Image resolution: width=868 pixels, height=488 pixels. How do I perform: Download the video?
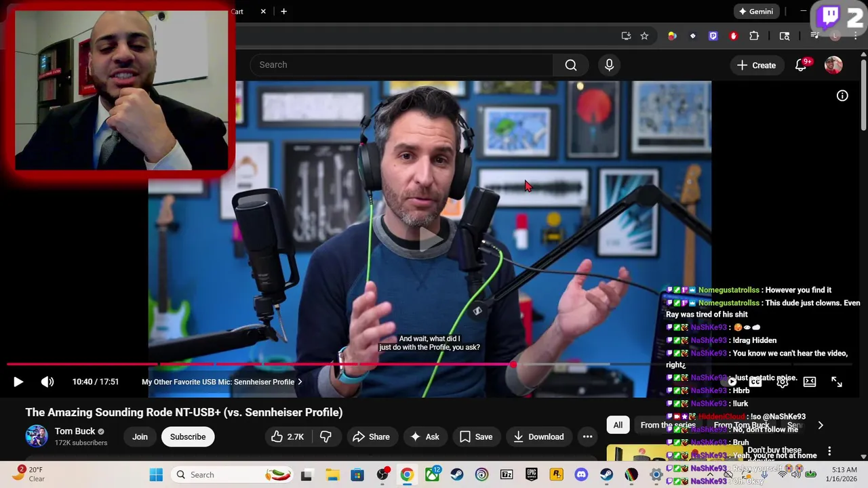pyautogui.click(x=538, y=436)
